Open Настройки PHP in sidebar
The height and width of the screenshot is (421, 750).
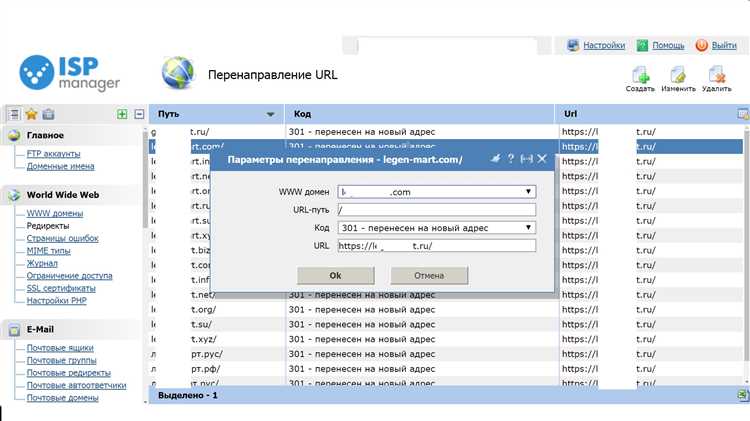click(56, 300)
